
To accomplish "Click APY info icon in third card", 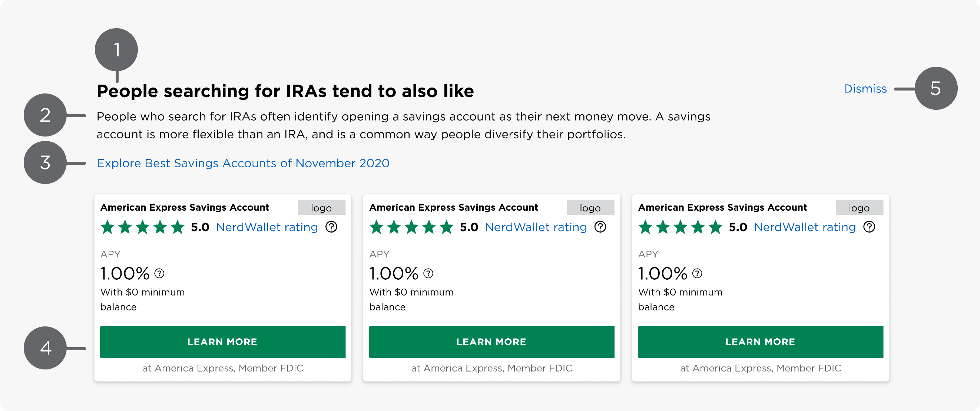I will pyautogui.click(x=697, y=273).
